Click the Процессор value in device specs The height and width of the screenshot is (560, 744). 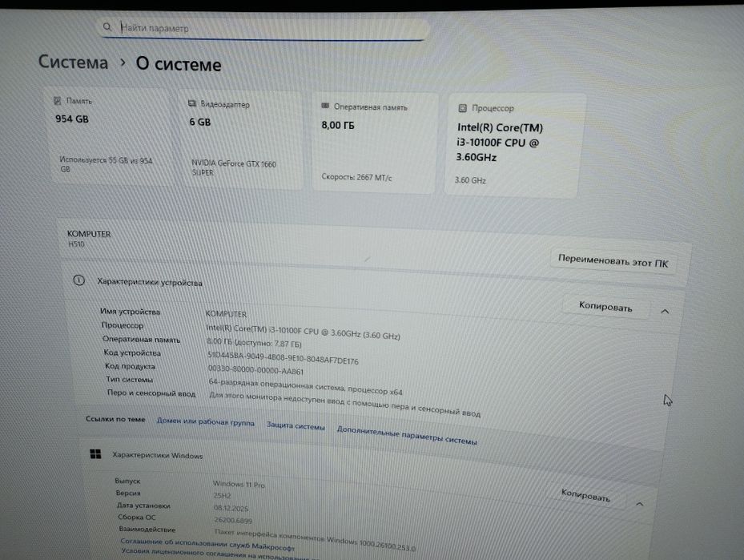point(303,332)
